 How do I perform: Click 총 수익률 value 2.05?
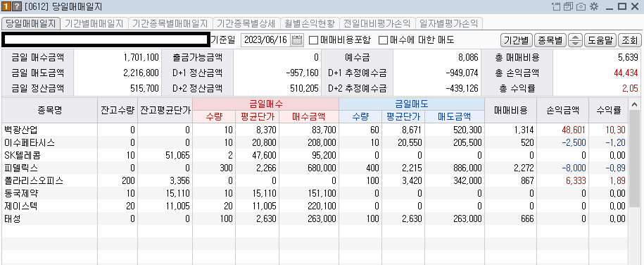tap(631, 88)
